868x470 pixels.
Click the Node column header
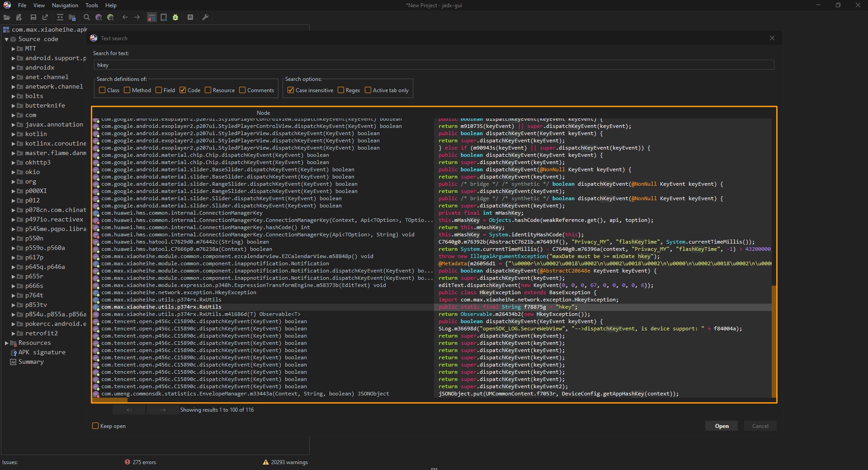[263, 113]
